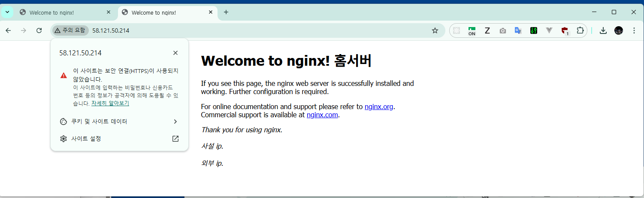This screenshot has width=644, height=198.
Task: Follow the nginx.org link
Action: [379, 107]
